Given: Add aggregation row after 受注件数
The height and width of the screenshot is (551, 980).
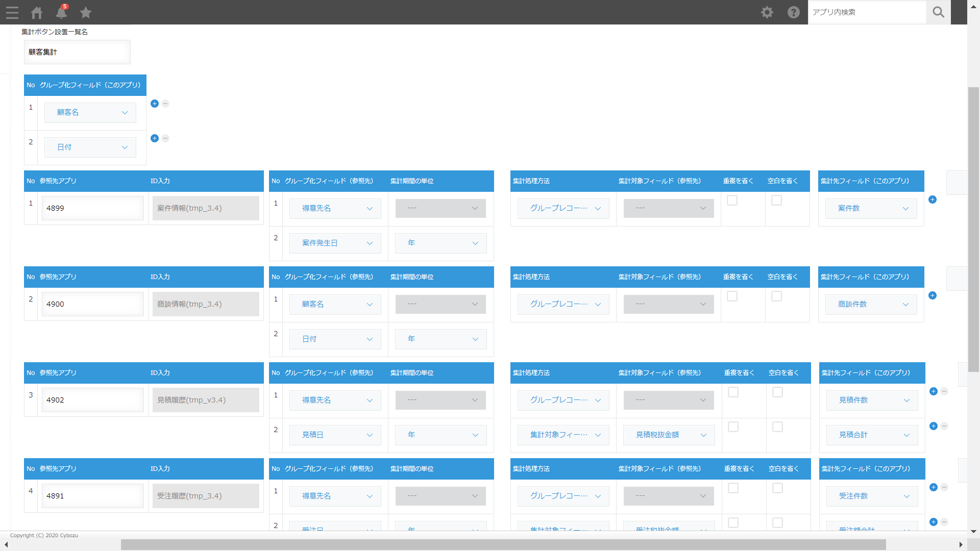Looking at the screenshot, I should 934,487.
